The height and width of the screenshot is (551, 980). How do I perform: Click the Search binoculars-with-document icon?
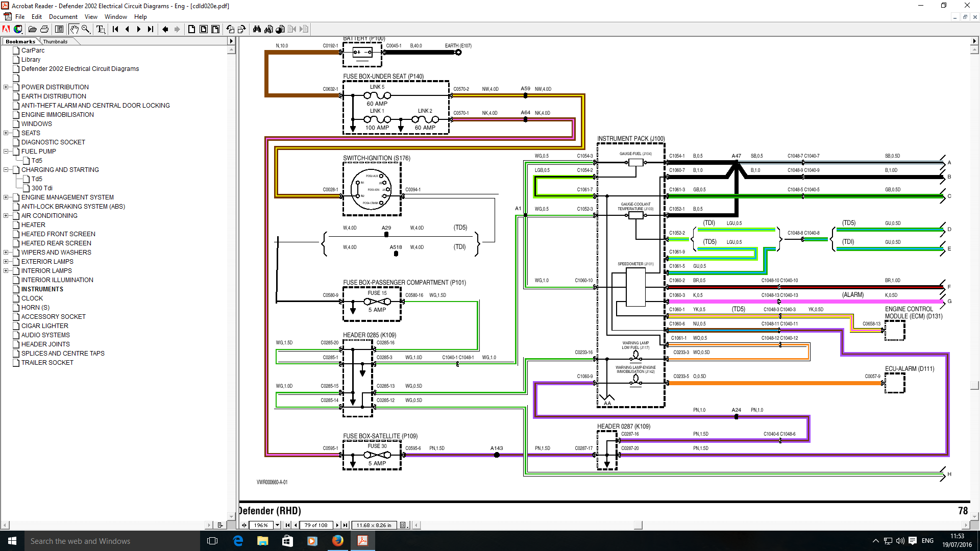point(268,29)
